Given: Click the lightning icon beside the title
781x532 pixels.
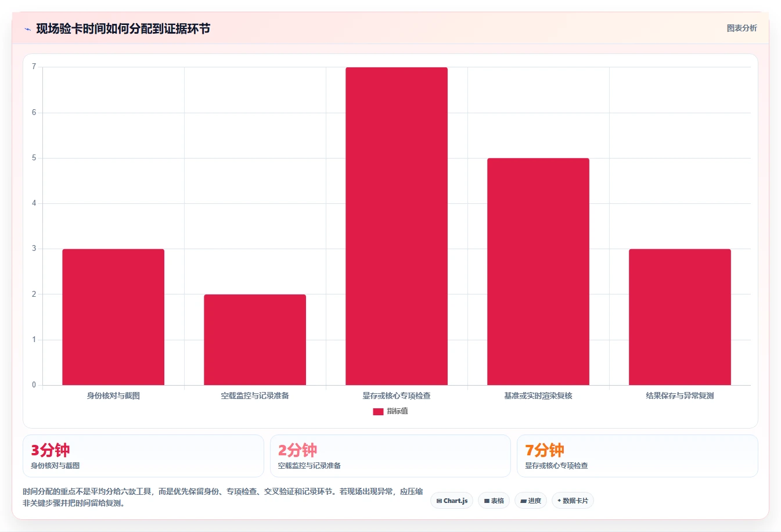Looking at the screenshot, I should point(27,29).
